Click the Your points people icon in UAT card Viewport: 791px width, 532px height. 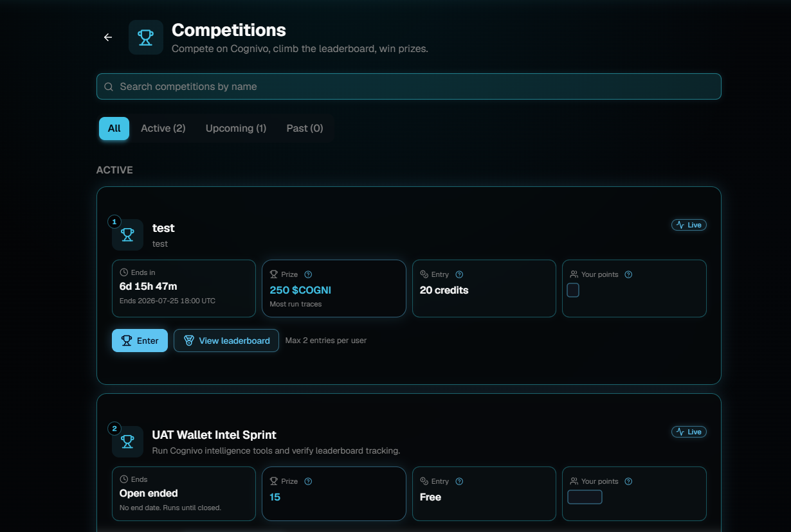[x=574, y=481]
